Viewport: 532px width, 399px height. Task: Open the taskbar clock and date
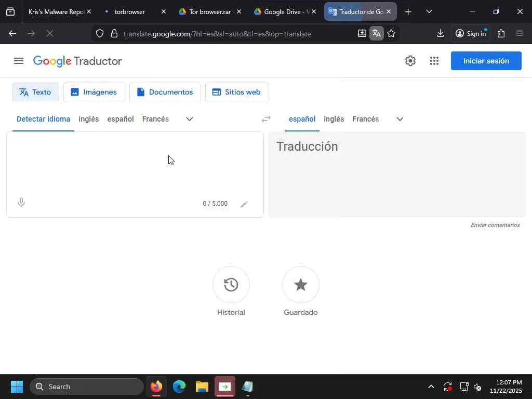coord(506,387)
